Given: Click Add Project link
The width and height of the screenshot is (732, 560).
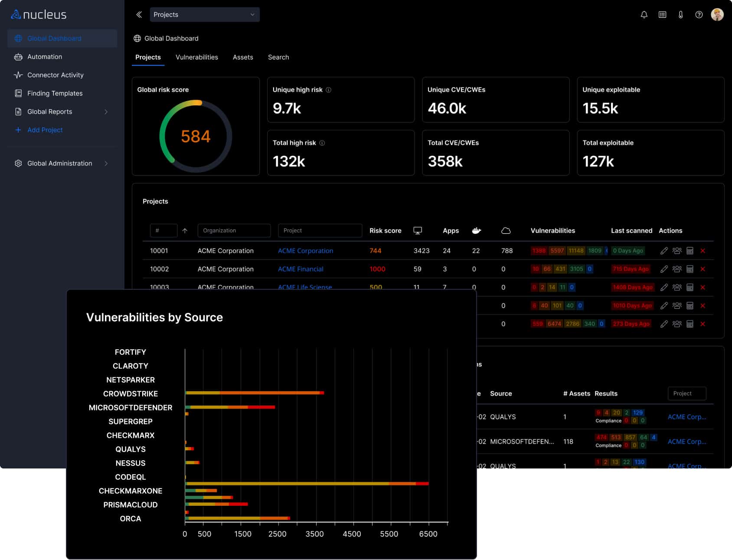Looking at the screenshot, I should (45, 130).
